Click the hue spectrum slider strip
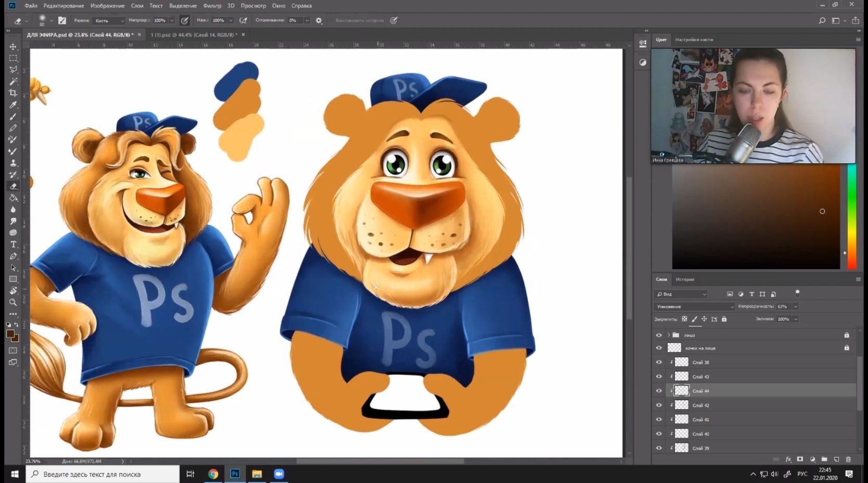The height and width of the screenshot is (483, 868). (x=852, y=217)
